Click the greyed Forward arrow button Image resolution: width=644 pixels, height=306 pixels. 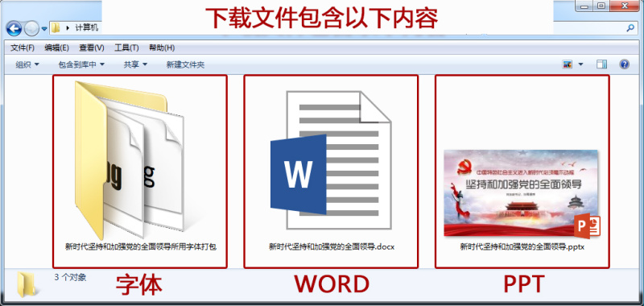click(31, 28)
